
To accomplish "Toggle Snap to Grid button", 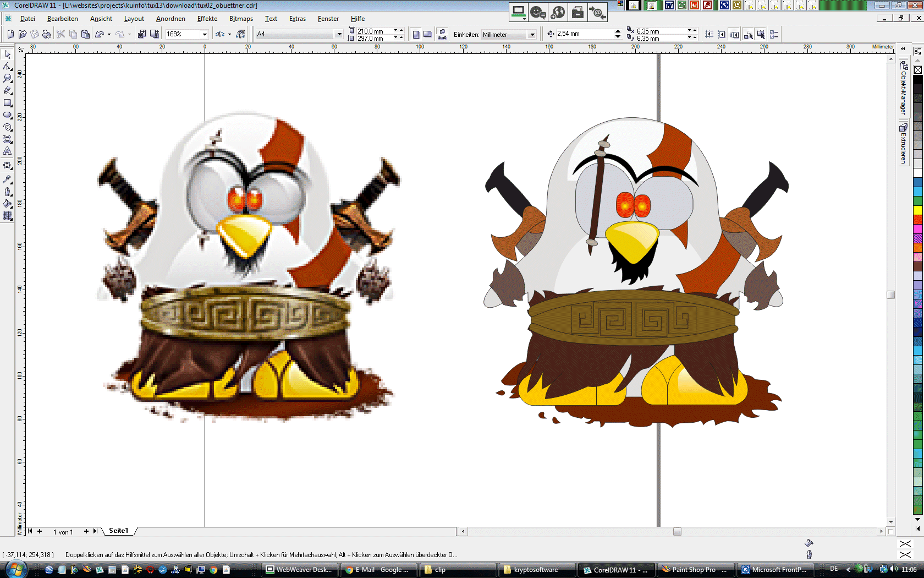I will [x=710, y=34].
